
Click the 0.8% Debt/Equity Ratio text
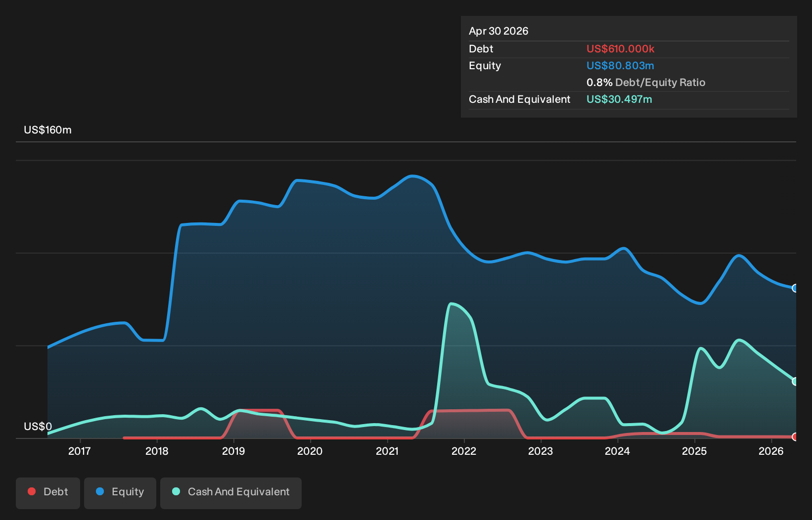[x=646, y=83]
